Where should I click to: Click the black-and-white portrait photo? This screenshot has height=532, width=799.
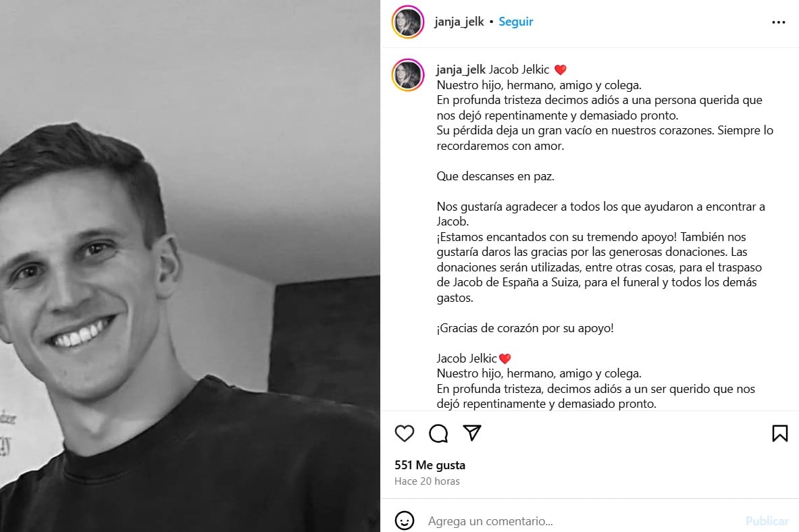190,266
